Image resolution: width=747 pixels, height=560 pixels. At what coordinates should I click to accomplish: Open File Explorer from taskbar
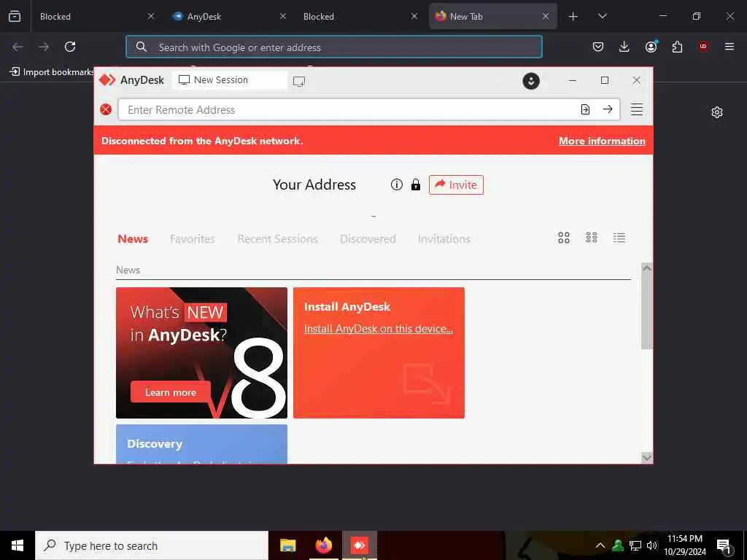point(287,545)
